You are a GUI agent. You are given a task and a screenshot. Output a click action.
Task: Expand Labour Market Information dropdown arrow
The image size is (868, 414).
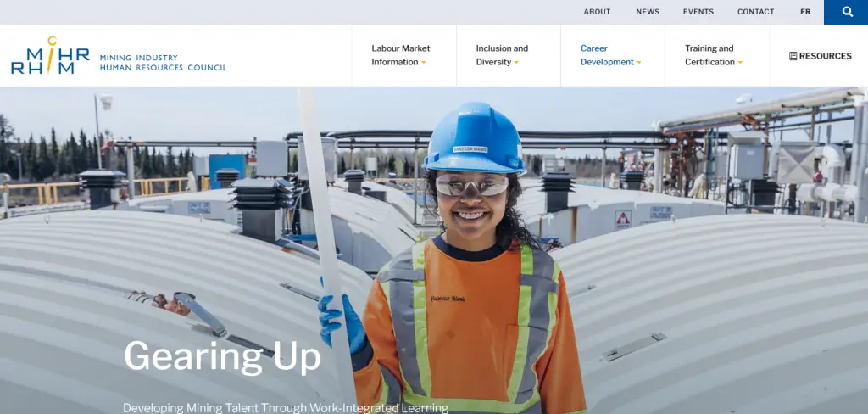pos(424,63)
